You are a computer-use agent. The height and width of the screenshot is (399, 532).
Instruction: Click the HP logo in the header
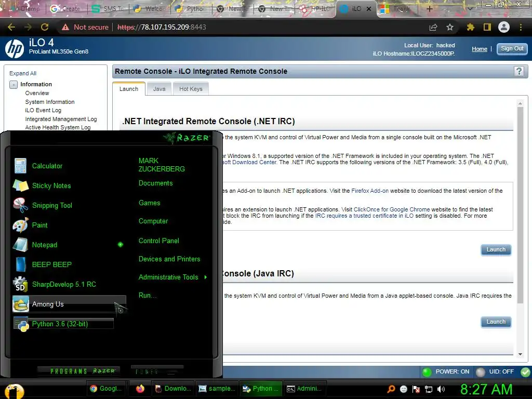(15, 49)
